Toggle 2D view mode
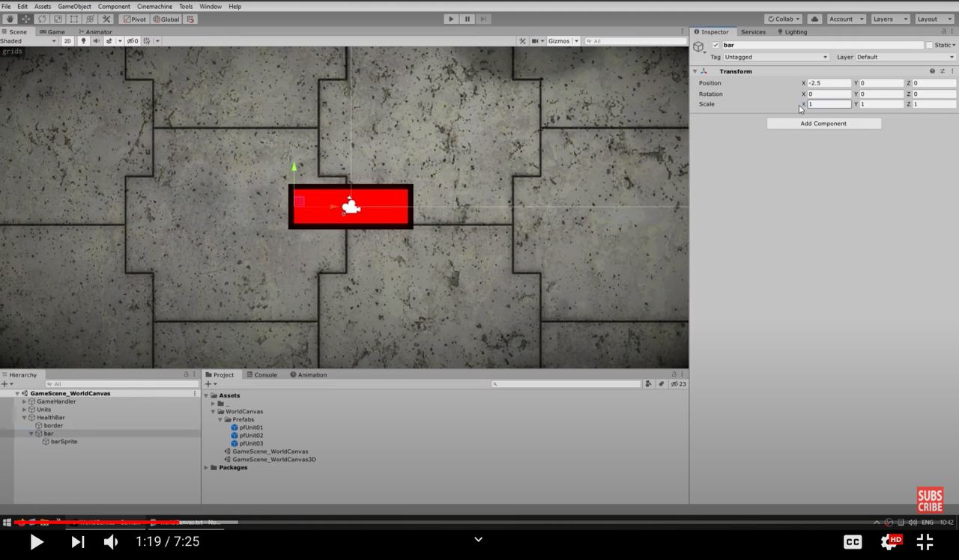The height and width of the screenshot is (560, 959). click(67, 41)
